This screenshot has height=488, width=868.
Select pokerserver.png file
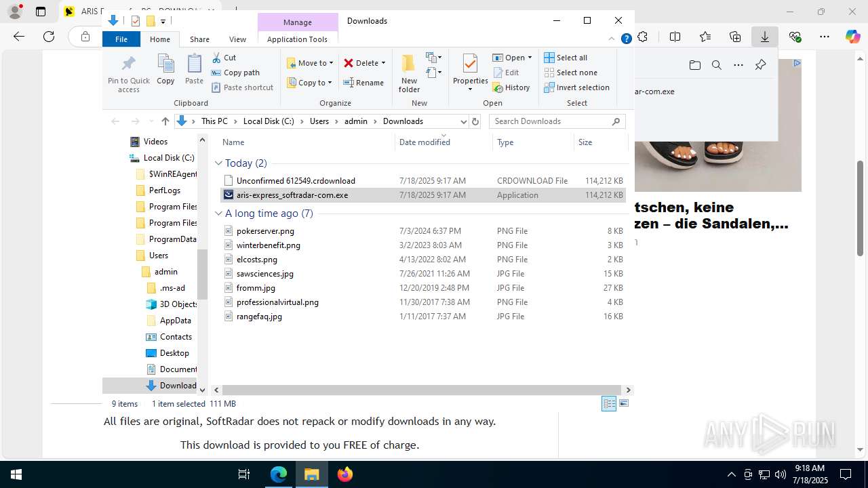pos(423,231)
